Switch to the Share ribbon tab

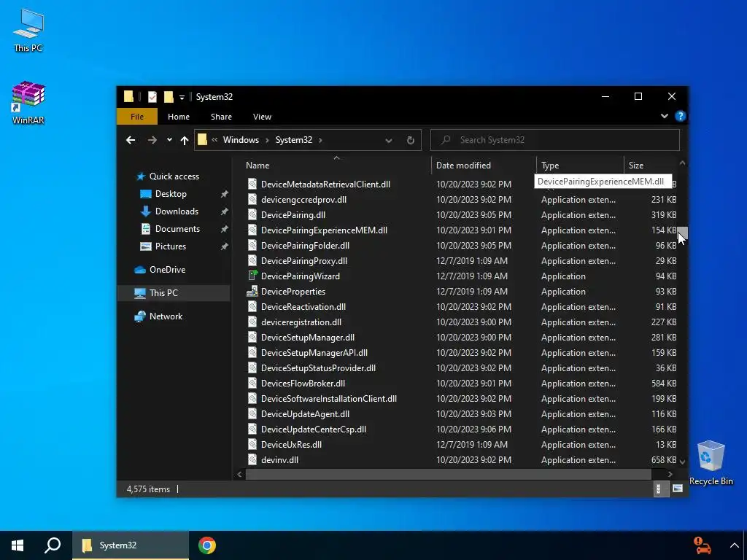[222, 117]
